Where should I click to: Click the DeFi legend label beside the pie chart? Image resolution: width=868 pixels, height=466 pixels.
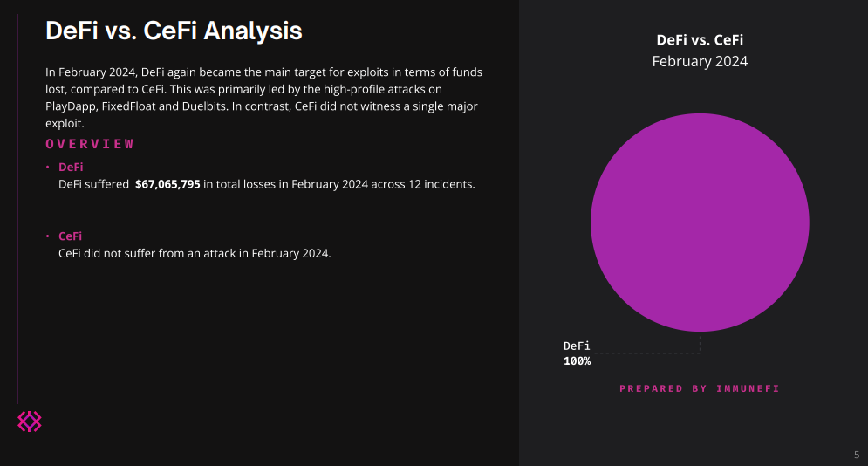577,346
